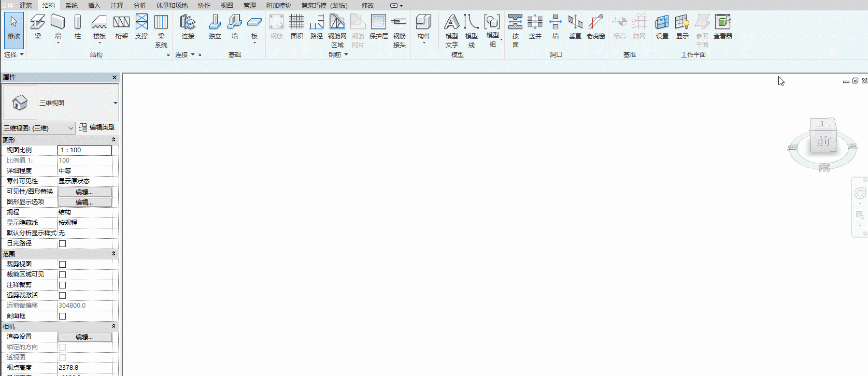This screenshot has height=376, width=868.
Task: Click the 模型文字 model text tool
Action: pos(452,31)
